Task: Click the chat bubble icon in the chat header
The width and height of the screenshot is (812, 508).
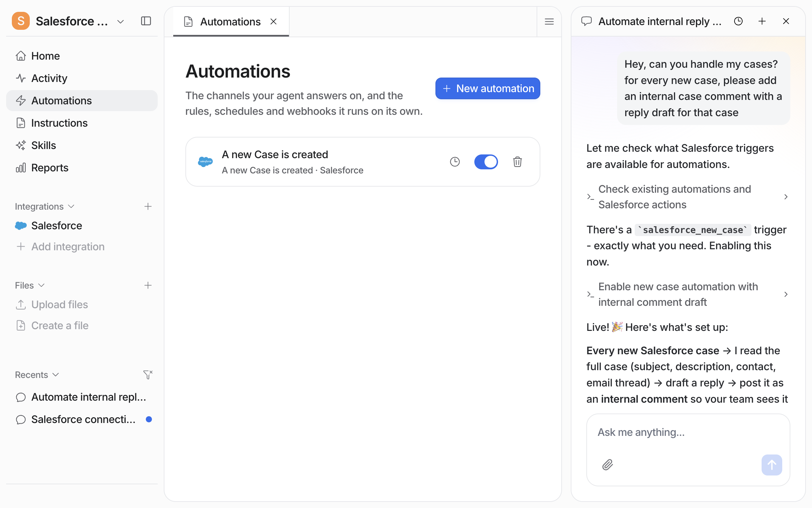Action: tap(586, 21)
